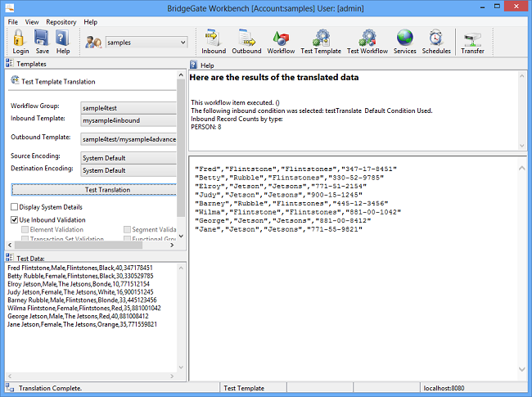Open the Destination Encoding dropdown
The width and height of the screenshot is (532, 397).
(x=128, y=170)
